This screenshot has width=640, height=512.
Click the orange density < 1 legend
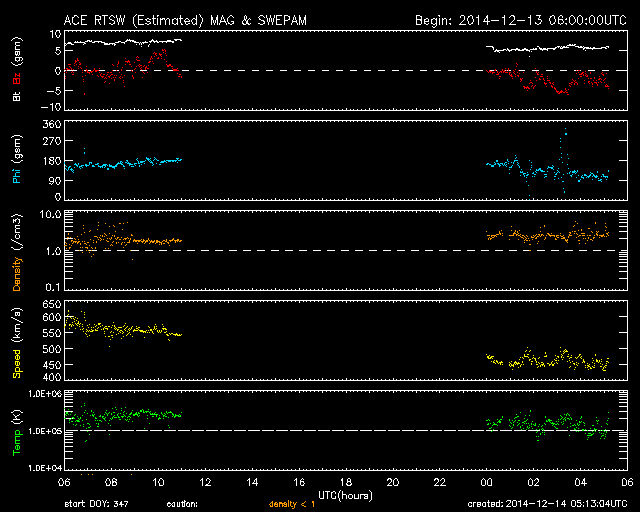(x=291, y=504)
